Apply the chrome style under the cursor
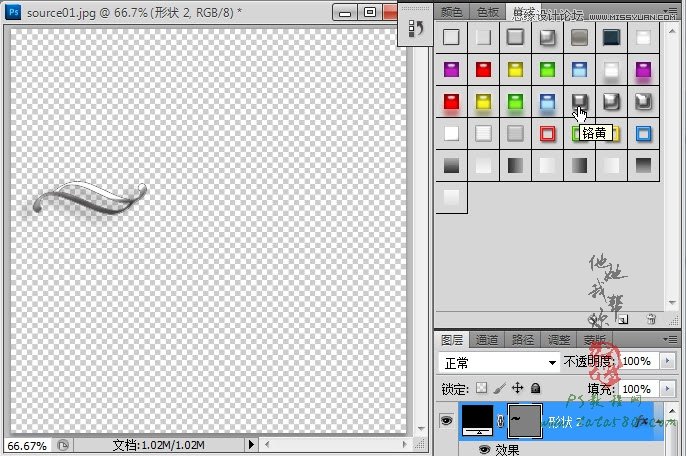 point(579,102)
